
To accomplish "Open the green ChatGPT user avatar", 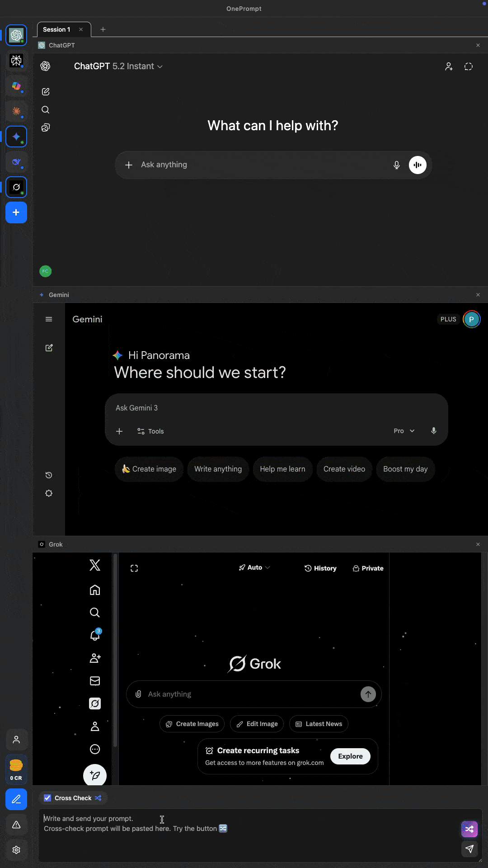I will click(46, 271).
